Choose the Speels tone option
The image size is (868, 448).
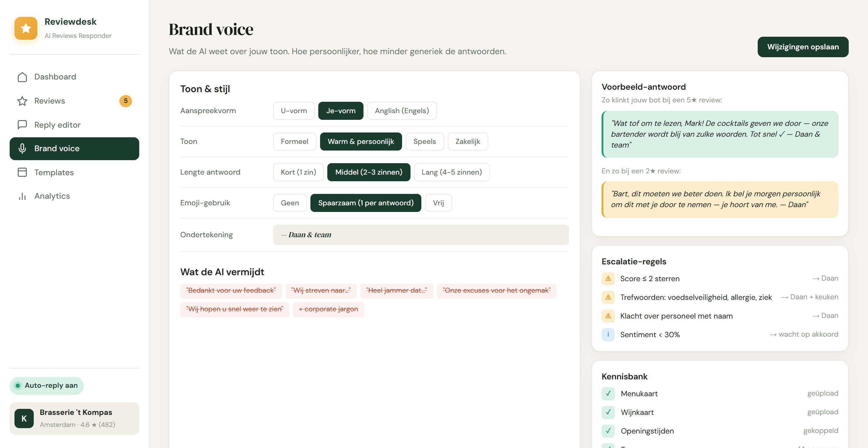click(x=425, y=142)
